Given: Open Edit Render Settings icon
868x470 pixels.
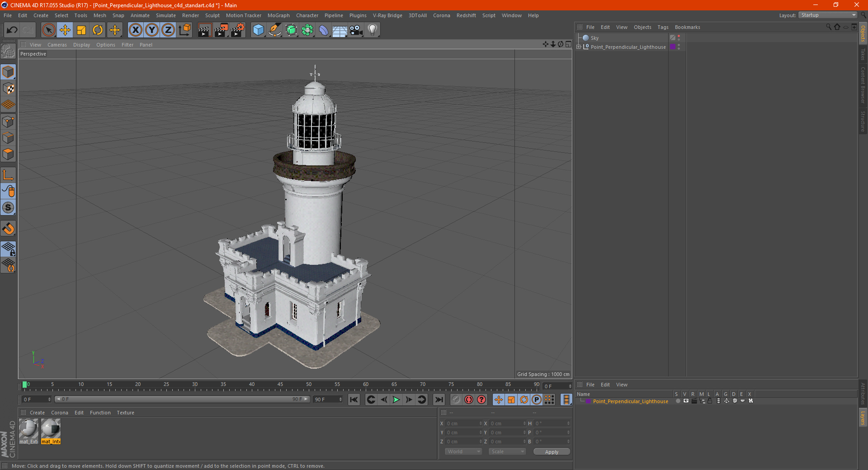Looking at the screenshot, I should [x=238, y=30].
